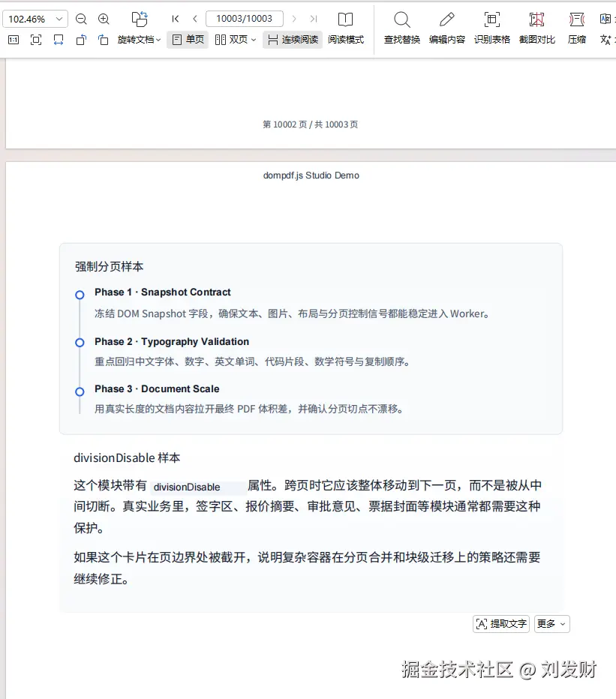
Task: Open 识别表格 table recognition tool
Action: [x=492, y=28]
